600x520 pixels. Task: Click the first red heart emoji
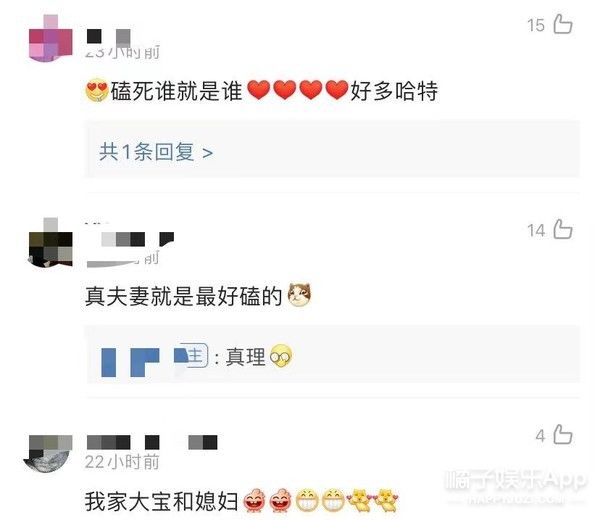259,90
